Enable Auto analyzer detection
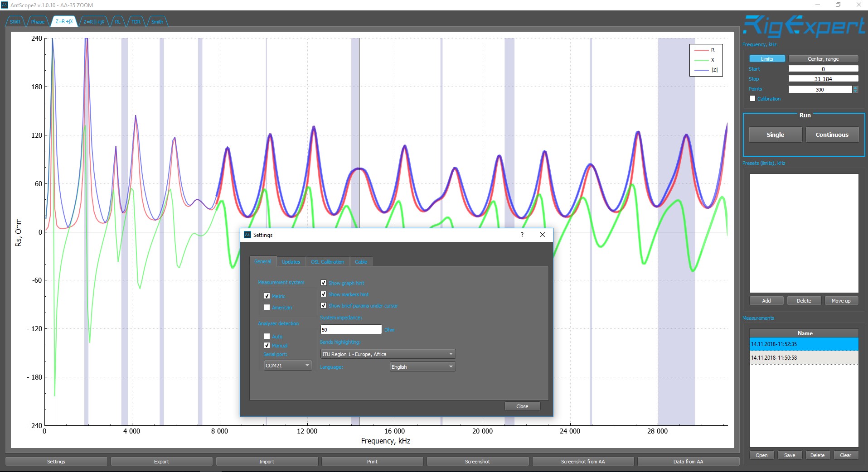The image size is (868, 472). coord(267,336)
